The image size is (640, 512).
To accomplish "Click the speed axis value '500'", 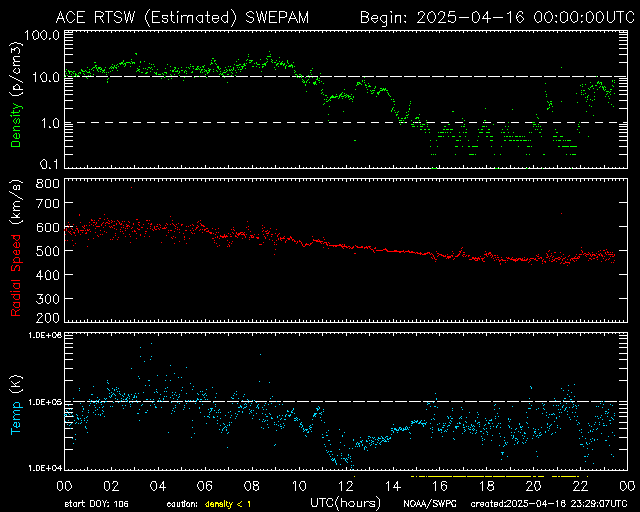I will [x=48, y=251].
